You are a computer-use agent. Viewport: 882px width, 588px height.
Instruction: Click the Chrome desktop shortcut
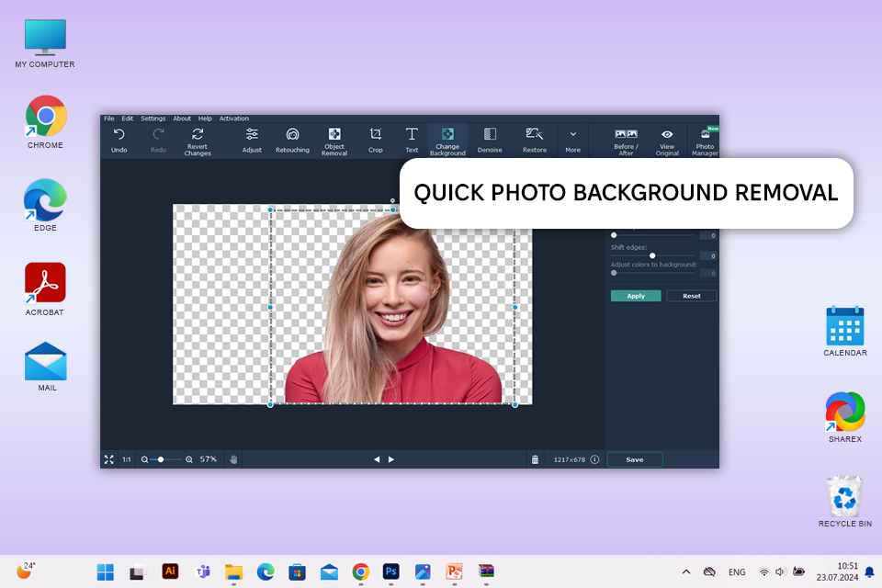pos(45,123)
